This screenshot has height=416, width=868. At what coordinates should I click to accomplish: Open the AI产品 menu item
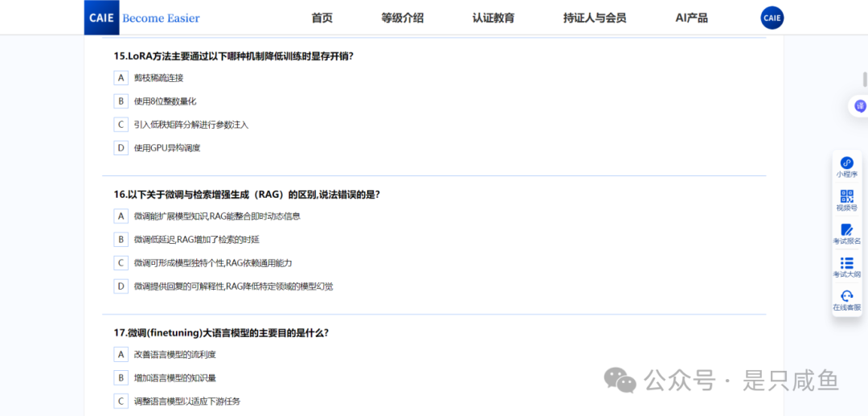691,18
